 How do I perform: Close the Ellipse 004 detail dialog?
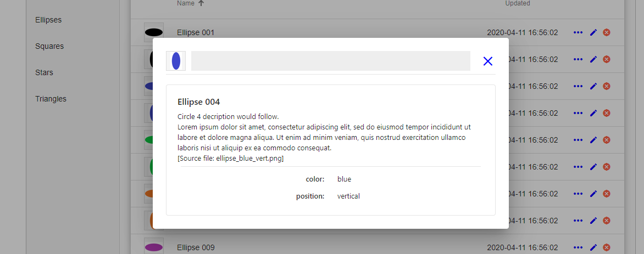click(x=487, y=61)
